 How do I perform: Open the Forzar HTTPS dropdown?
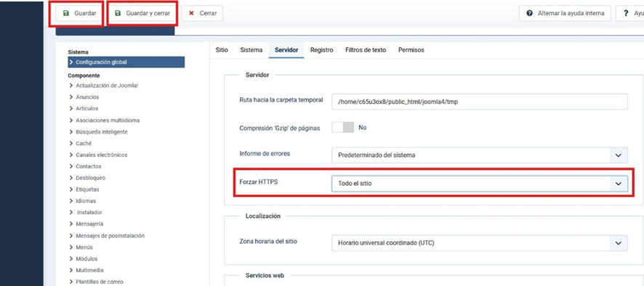coord(480,184)
